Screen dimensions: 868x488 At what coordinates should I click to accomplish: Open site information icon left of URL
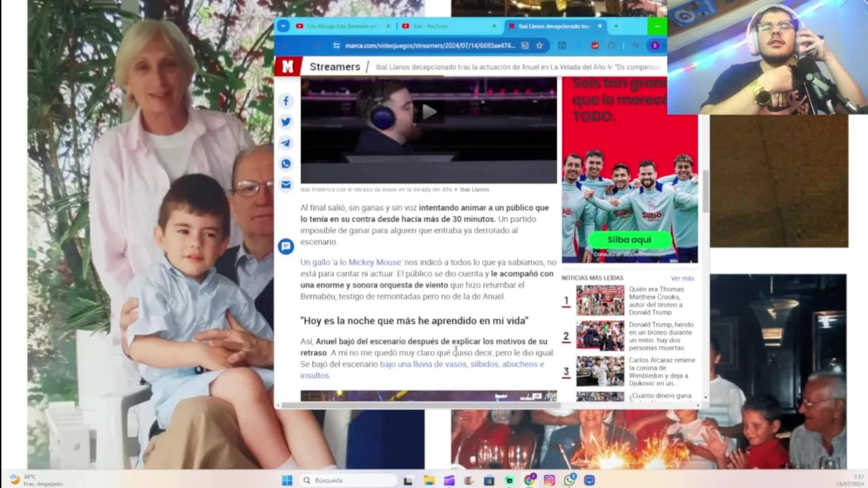336,45
